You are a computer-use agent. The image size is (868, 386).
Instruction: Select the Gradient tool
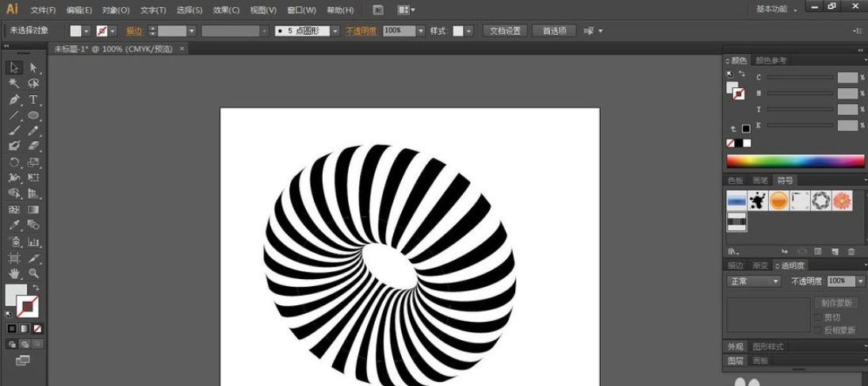point(34,209)
